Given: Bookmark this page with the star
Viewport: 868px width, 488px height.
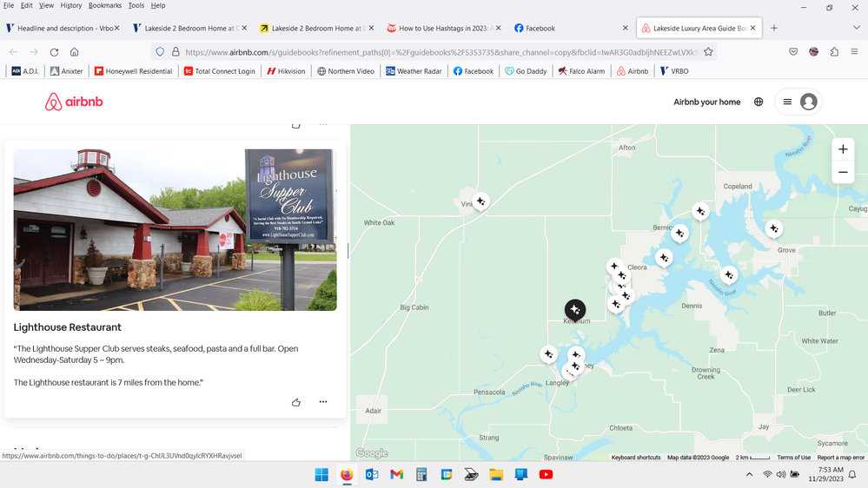Looking at the screenshot, I should click(x=708, y=52).
